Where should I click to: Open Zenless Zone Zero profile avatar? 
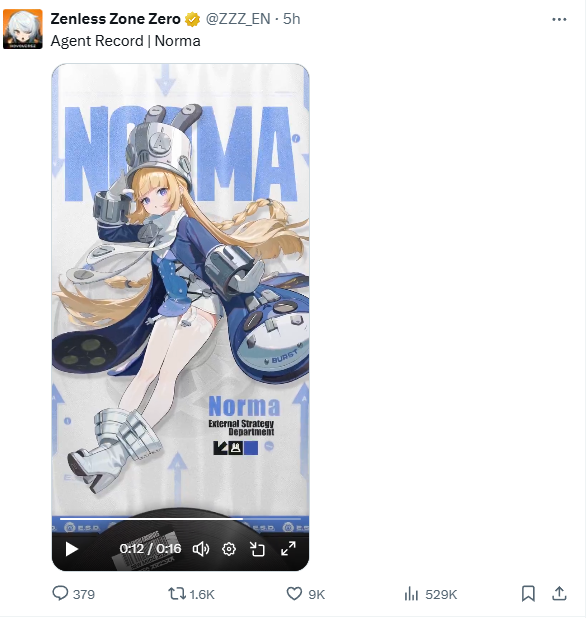pyautogui.click(x=23, y=29)
